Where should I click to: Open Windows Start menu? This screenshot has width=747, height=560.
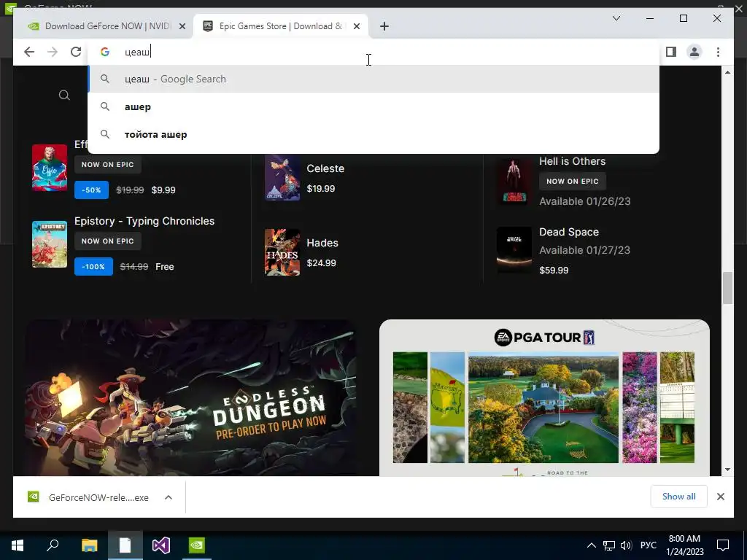coord(18,545)
